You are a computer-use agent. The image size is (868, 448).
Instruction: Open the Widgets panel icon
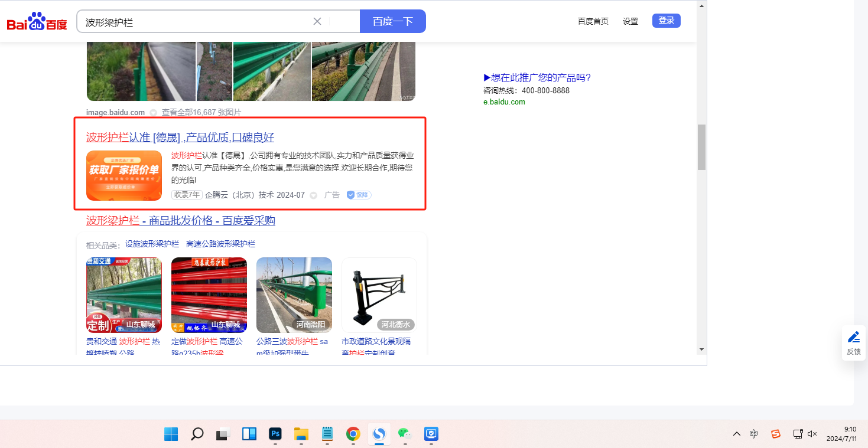[249, 434]
